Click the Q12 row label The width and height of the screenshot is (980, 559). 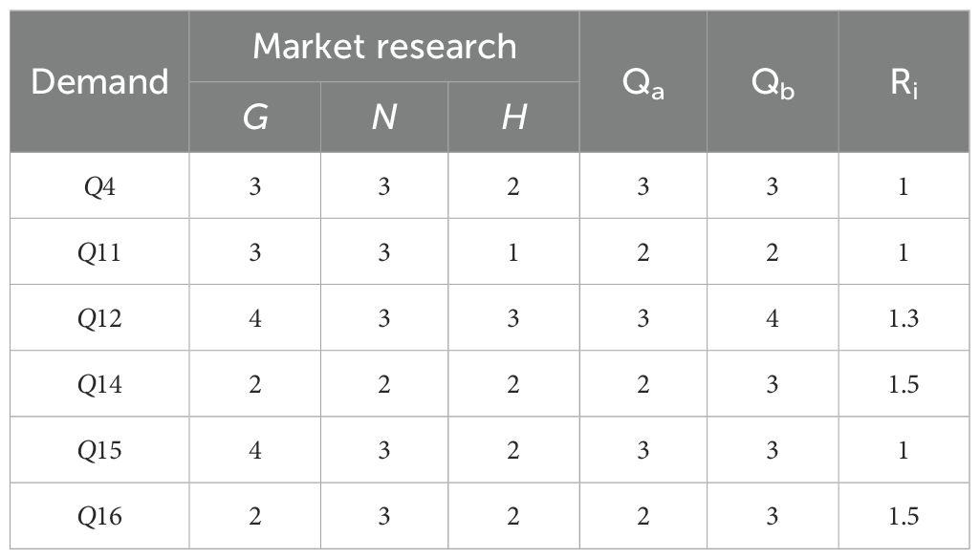[x=99, y=318]
